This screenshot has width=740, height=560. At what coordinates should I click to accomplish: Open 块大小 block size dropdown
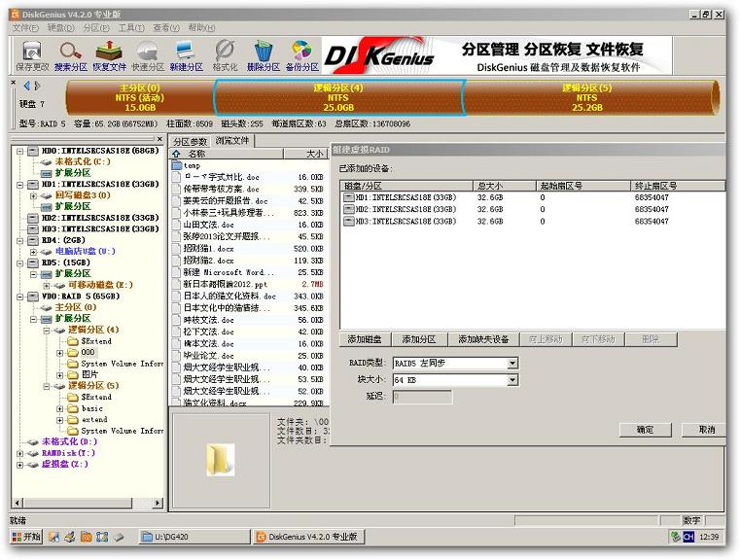pos(512,380)
